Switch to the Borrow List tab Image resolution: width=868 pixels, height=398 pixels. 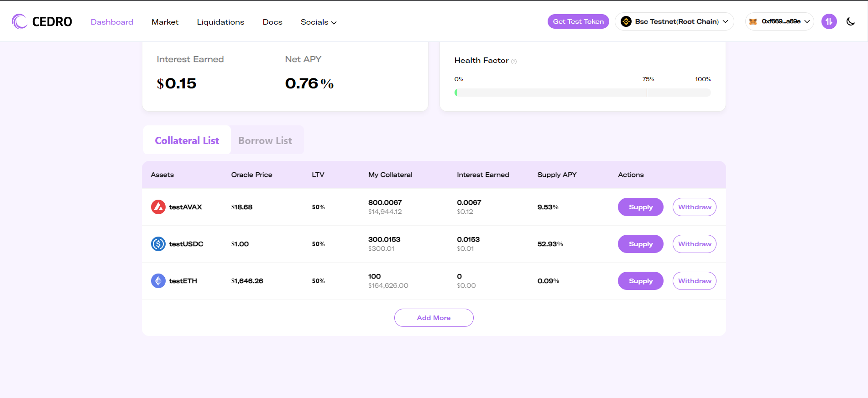point(265,140)
